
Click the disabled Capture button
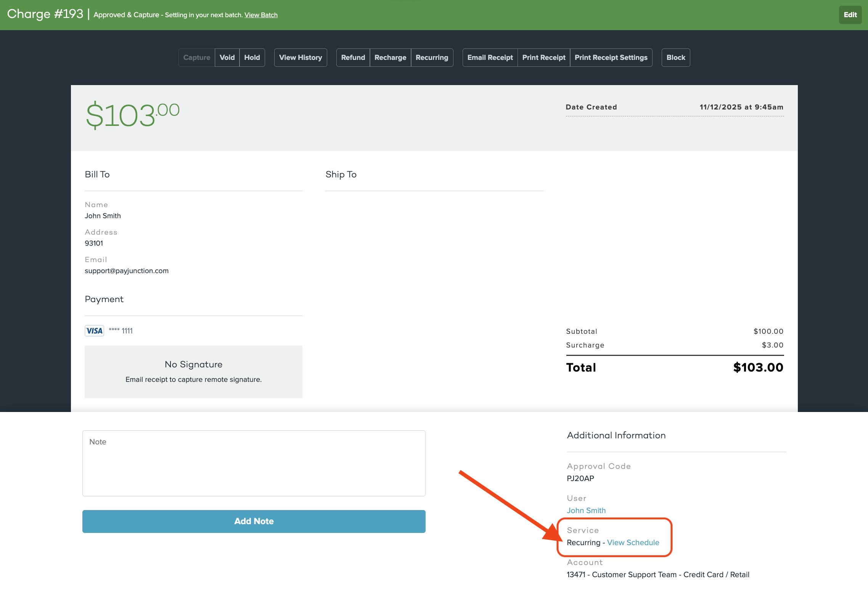tap(197, 58)
